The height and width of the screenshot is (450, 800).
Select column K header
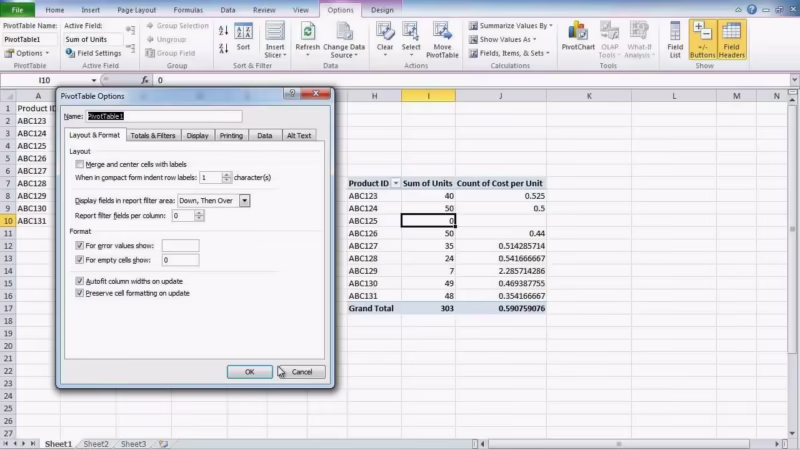click(x=589, y=96)
